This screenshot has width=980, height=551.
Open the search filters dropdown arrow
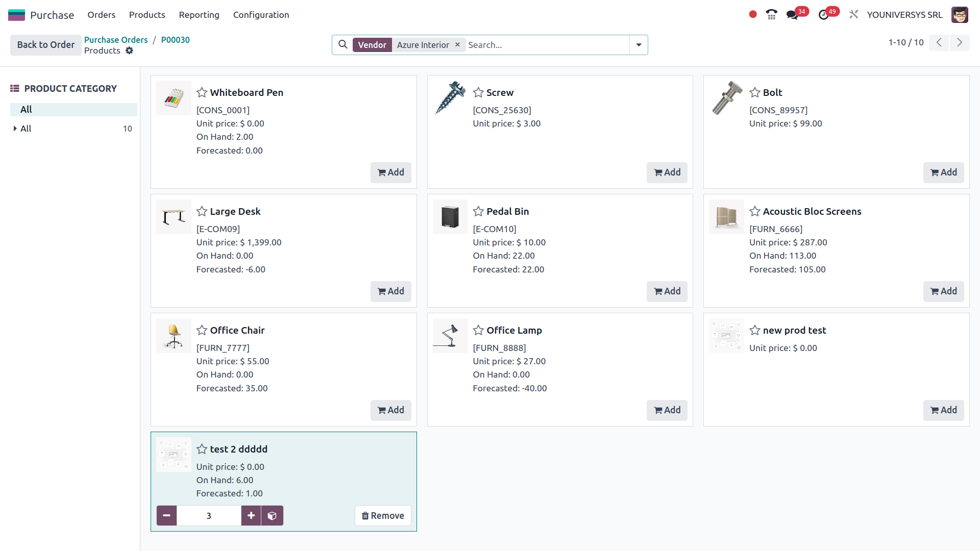[x=638, y=45]
